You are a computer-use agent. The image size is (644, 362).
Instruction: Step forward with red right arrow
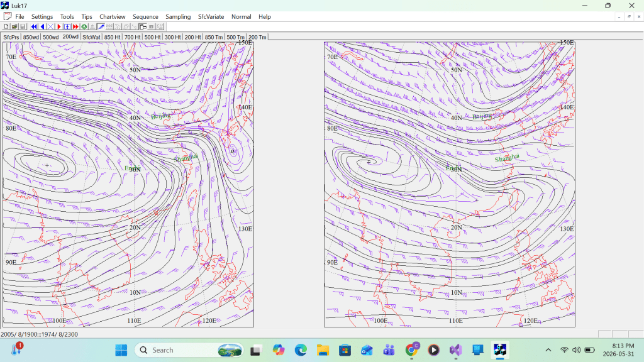pyautogui.click(x=58, y=26)
